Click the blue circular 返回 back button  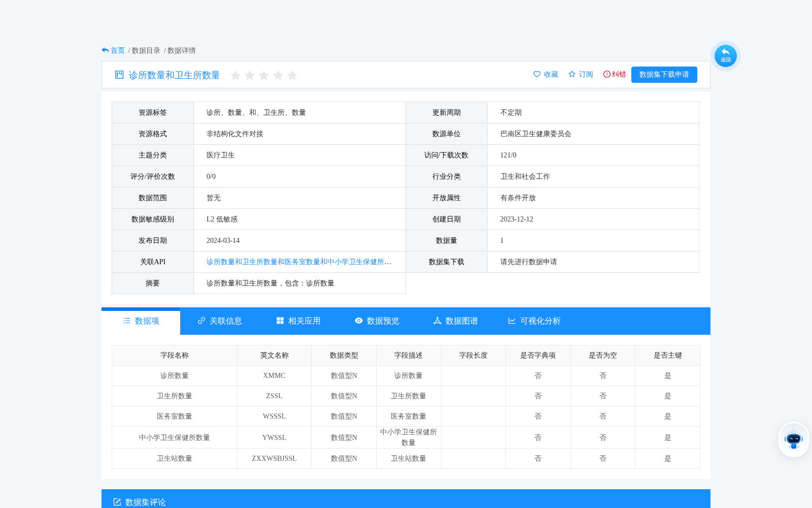tap(725, 56)
